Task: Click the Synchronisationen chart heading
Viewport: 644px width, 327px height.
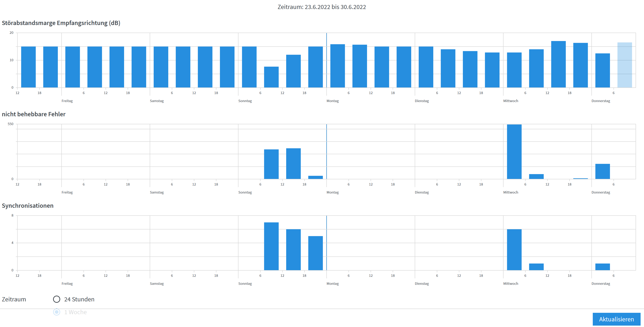Action: tap(27, 206)
